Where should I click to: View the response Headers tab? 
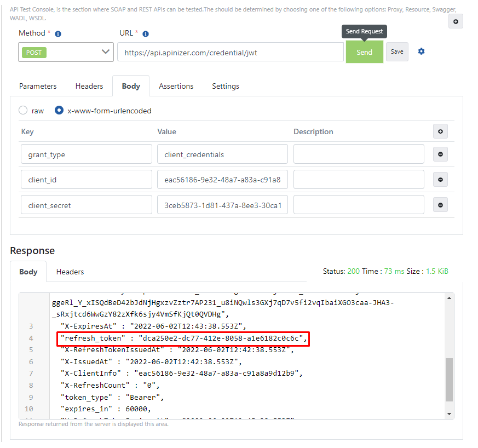71,271
